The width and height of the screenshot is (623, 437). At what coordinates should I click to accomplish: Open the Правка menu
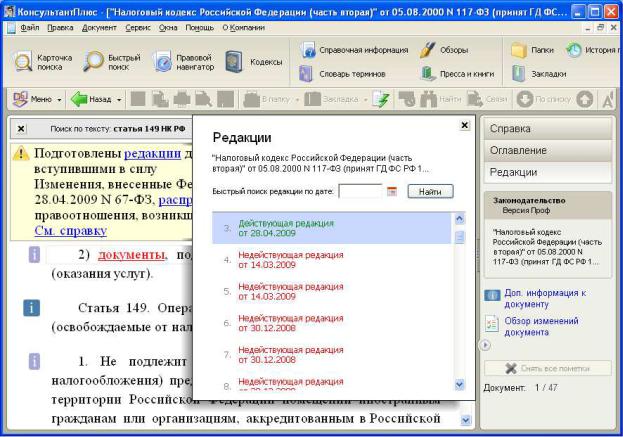pos(60,28)
